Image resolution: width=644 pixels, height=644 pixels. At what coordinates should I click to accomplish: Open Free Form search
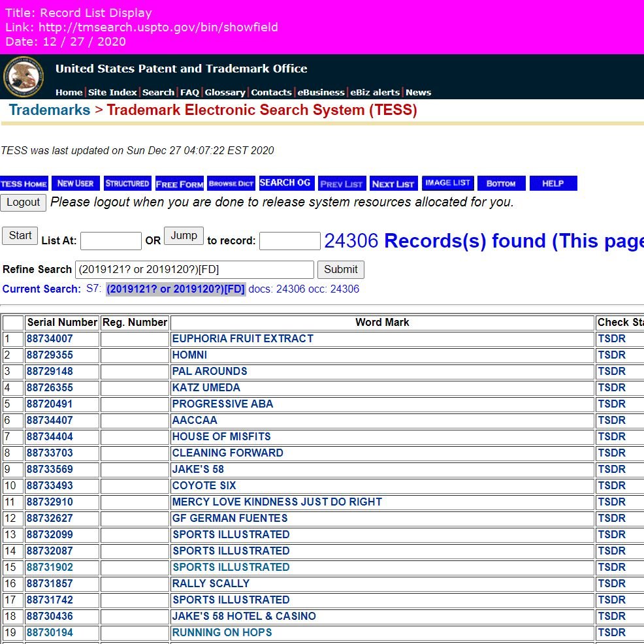(180, 184)
